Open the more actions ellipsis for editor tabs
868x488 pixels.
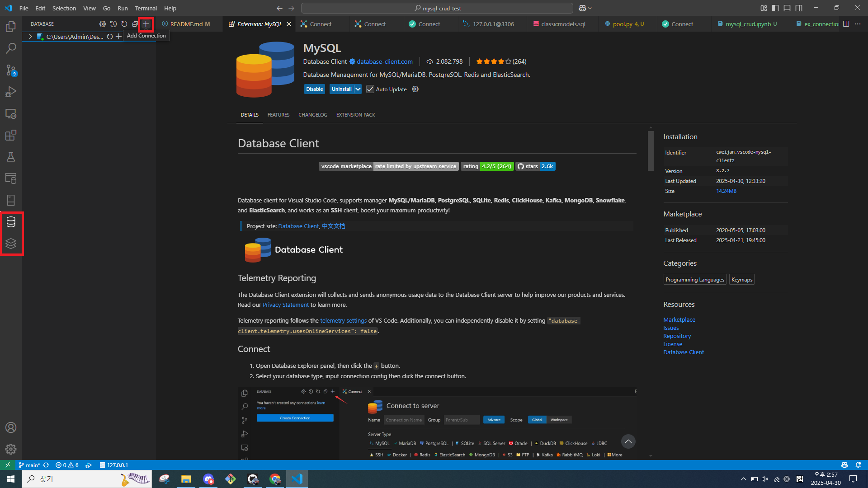tap(858, 24)
